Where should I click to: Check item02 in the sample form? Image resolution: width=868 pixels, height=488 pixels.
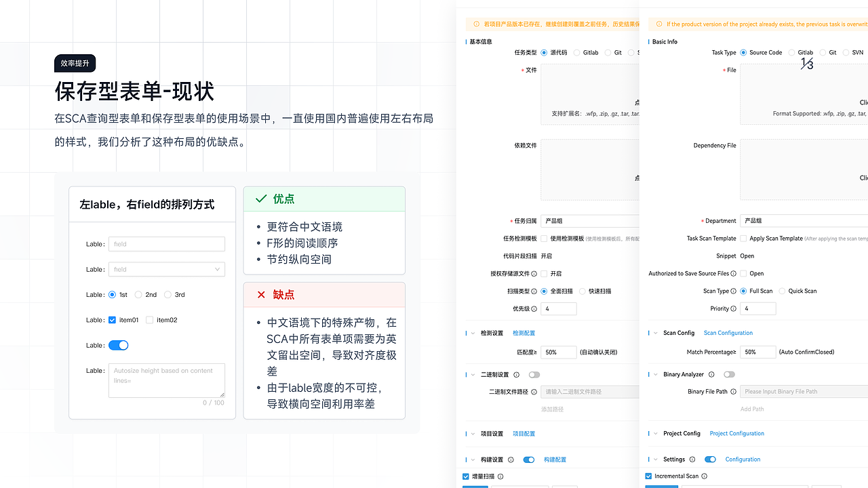pos(150,320)
